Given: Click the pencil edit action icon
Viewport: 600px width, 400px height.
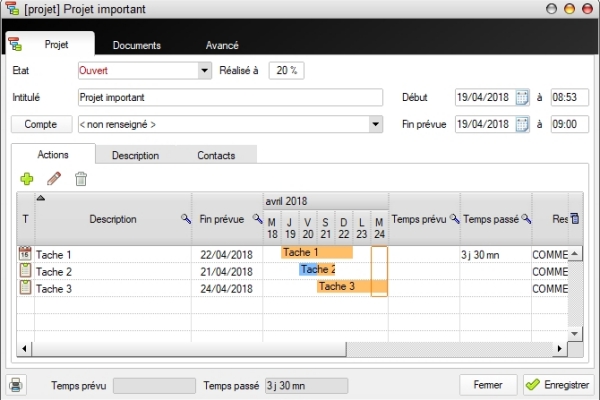Looking at the screenshot, I should coord(54,179).
